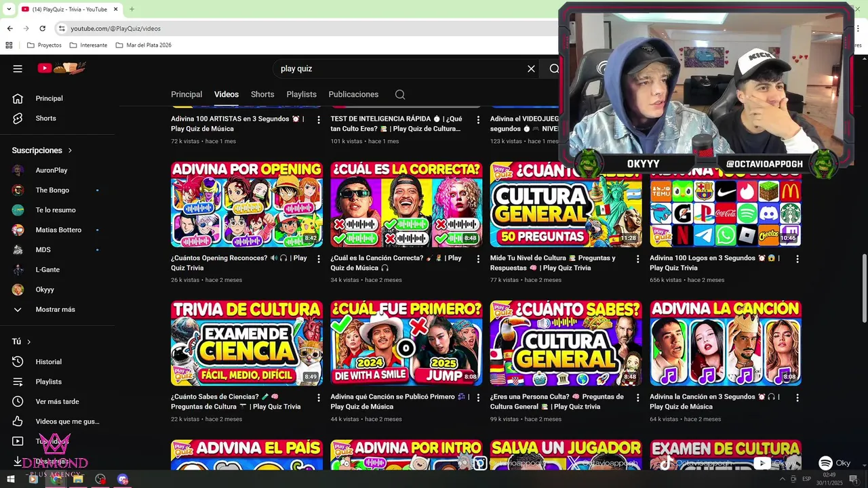Image resolution: width=868 pixels, height=488 pixels.
Task: Open the tab search dropdown arrow
Action: 9,9
